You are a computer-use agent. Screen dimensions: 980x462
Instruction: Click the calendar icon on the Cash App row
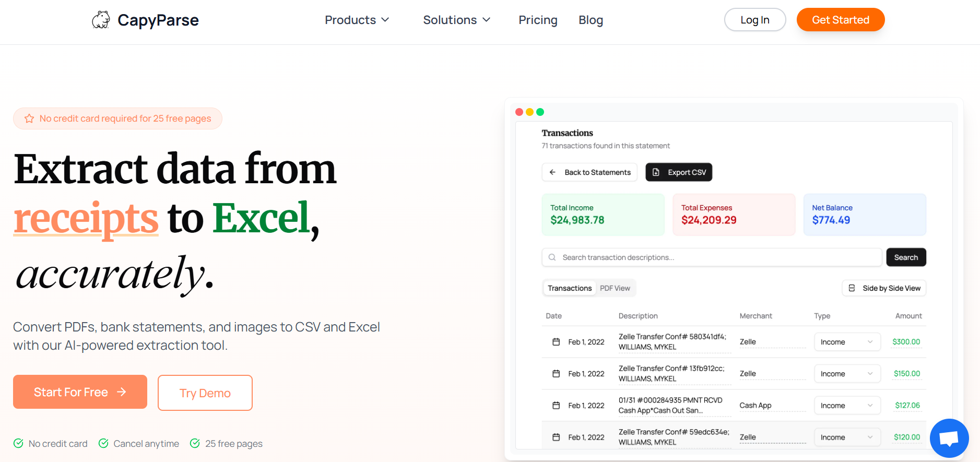556,406
